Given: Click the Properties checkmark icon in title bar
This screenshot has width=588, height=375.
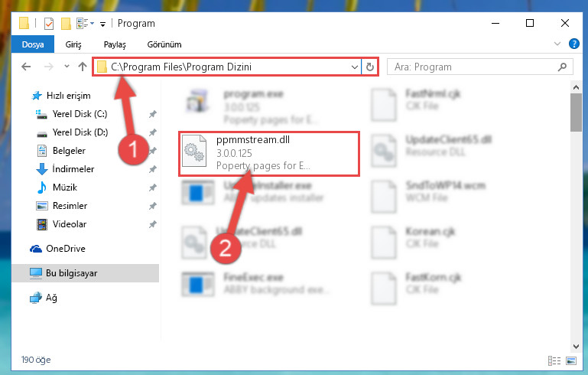Looking at the screenshot, I should pos(49,23).
